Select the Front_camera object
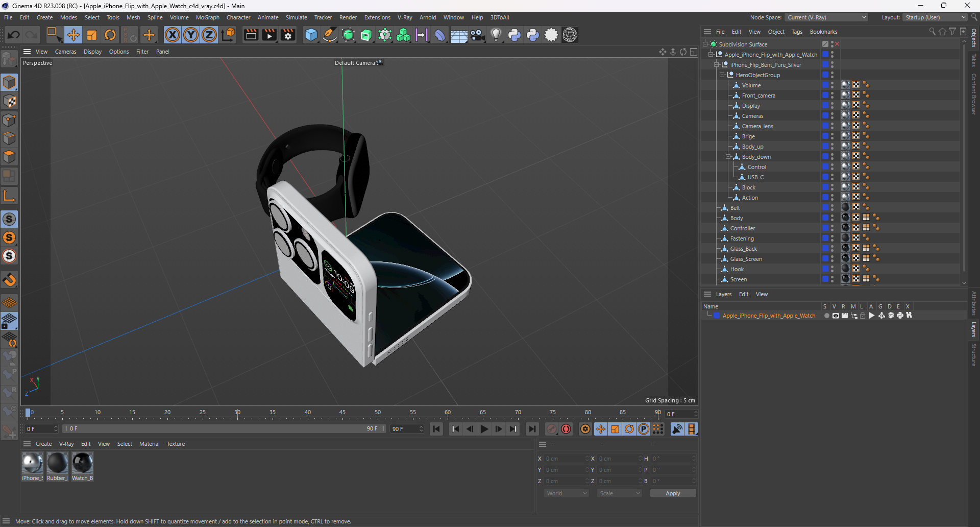Image resolution: width=980 pixels, height=527 pixels. (x=758, y=95)
